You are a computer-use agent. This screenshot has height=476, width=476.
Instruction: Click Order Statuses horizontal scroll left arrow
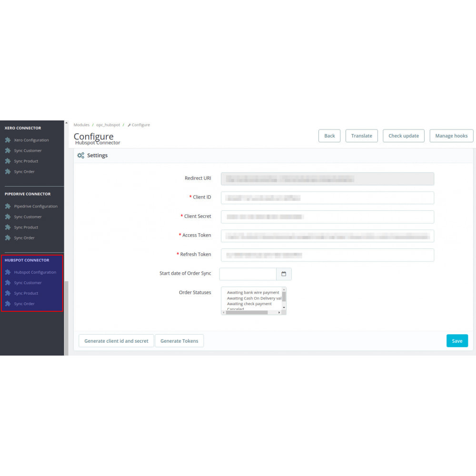(224, 312)
